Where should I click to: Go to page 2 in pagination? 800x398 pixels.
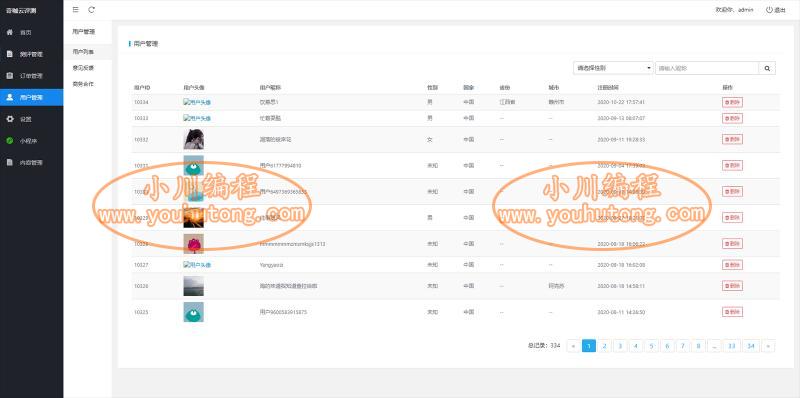[604, 346]
